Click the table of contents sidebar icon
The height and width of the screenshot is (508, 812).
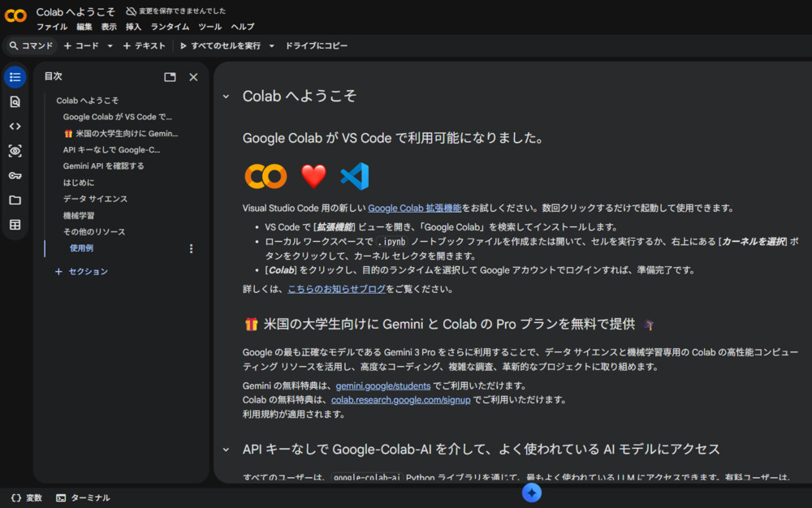15,77
